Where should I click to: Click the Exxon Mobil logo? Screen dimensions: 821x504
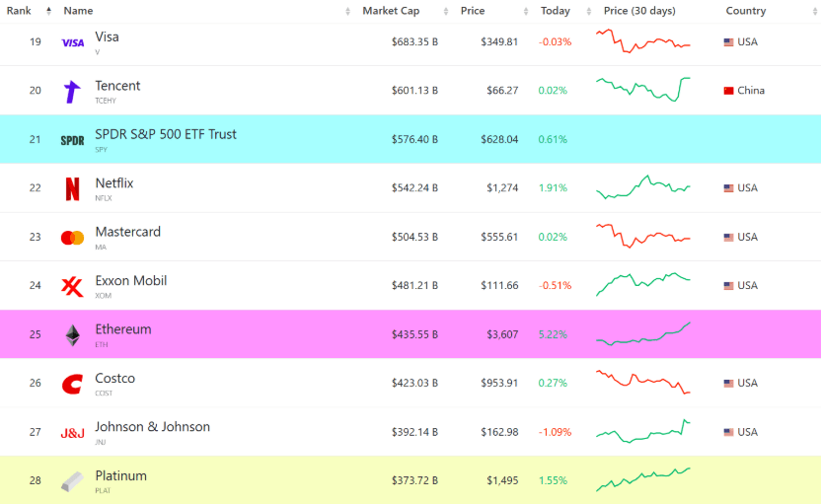pos(72,286)
